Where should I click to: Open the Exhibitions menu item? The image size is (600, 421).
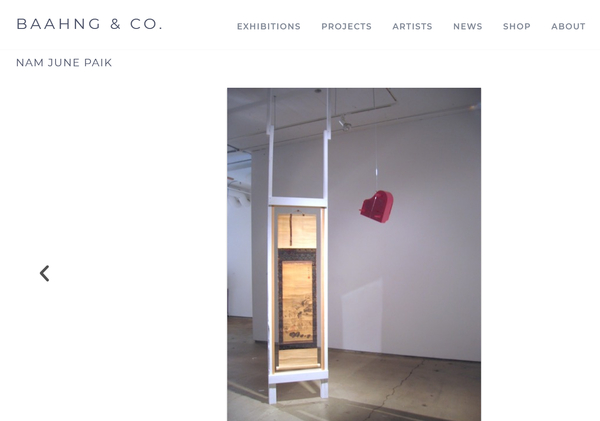[269, 26]
